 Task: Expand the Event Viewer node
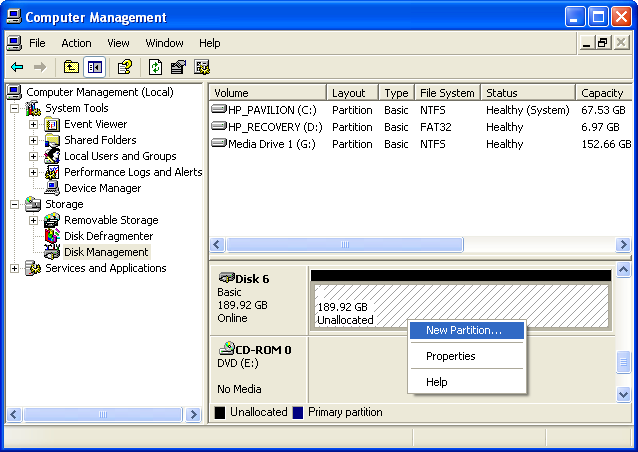point(33,124)
